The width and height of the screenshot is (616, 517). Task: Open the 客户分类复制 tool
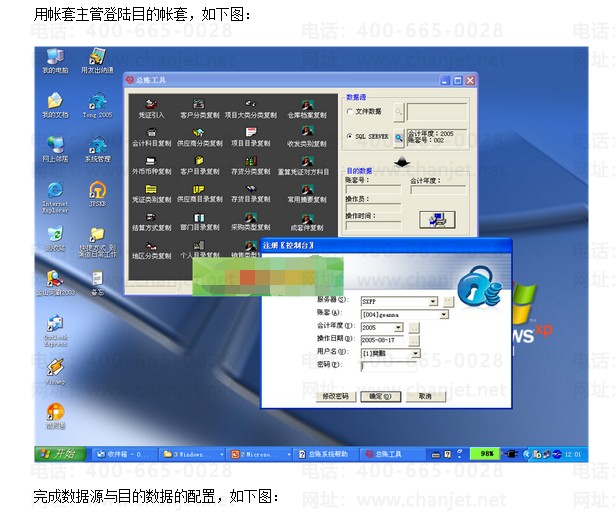tap(200, 109)
